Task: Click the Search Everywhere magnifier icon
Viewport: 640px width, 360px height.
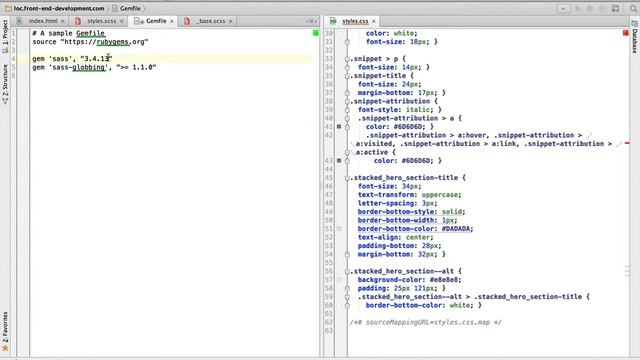Action: [x=633, y=9]
